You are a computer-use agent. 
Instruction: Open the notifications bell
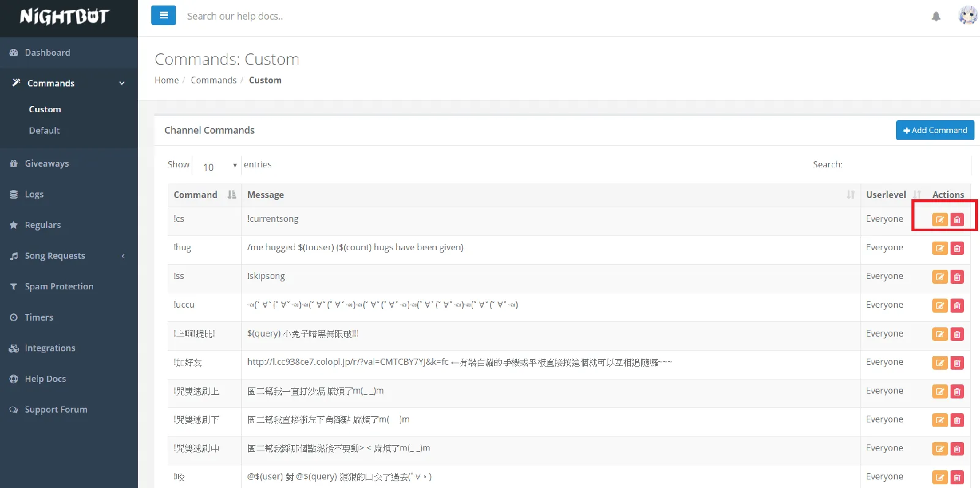[936, 17]
